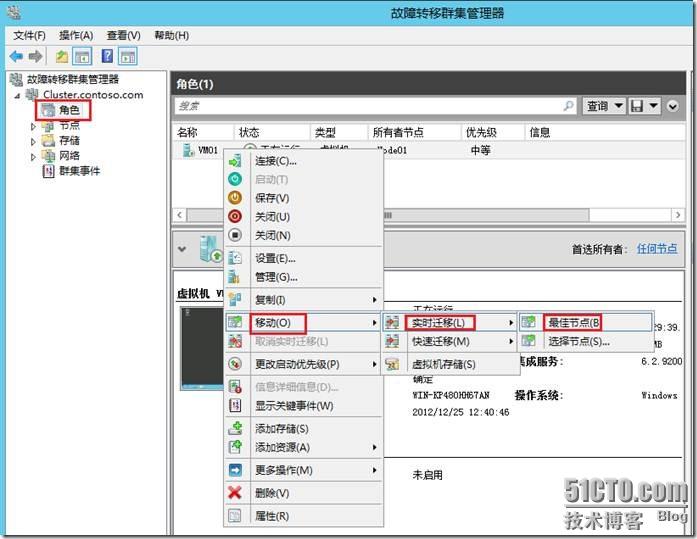This screenshot has height=539, width=697.
Task: Click the blue help question-mark toolbar icon
Action: point(107,56)
